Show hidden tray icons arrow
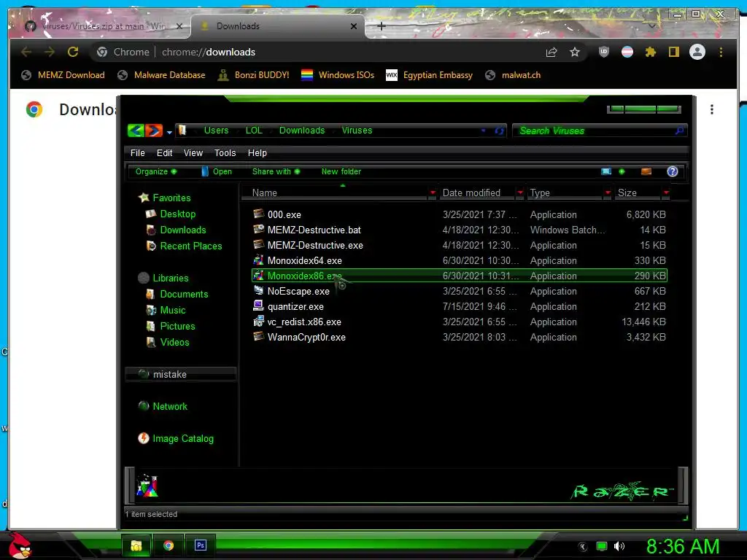The image size is (747, 560). coord(582,547)
